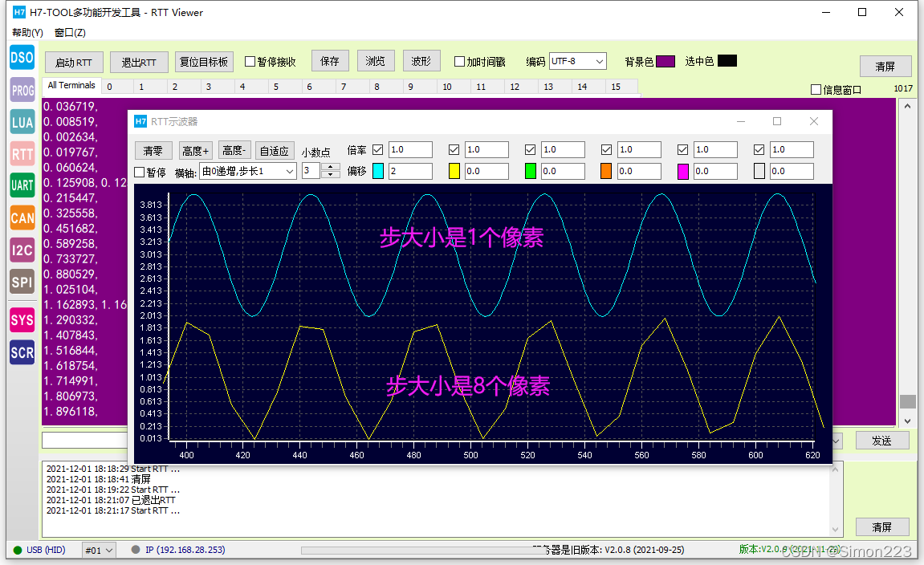Viewport: 924px width, 565px height.
Task: Click the 启动RTT button
Action: 74,63
